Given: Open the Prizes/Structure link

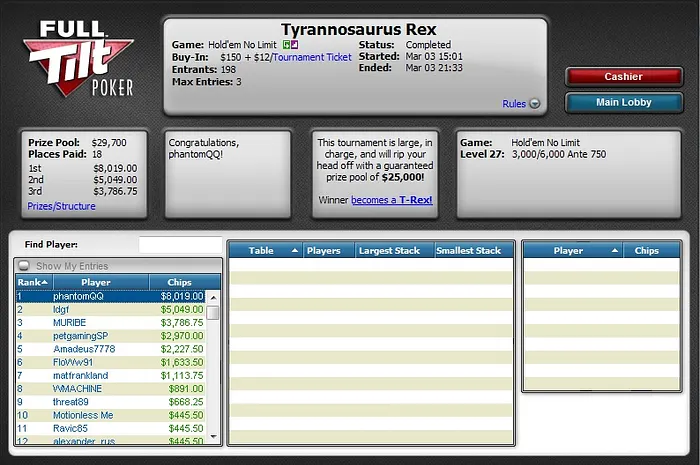Looking at the screenshot, I should (61, 206).
